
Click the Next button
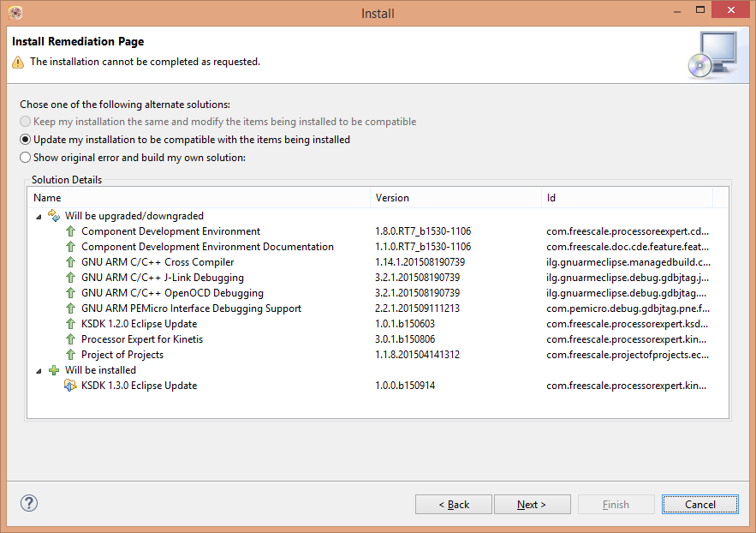[x=532, y=505]
